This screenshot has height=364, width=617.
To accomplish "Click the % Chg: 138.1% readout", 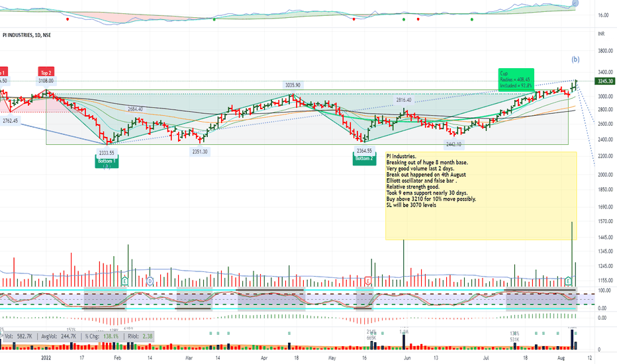I will coord(102,336).
